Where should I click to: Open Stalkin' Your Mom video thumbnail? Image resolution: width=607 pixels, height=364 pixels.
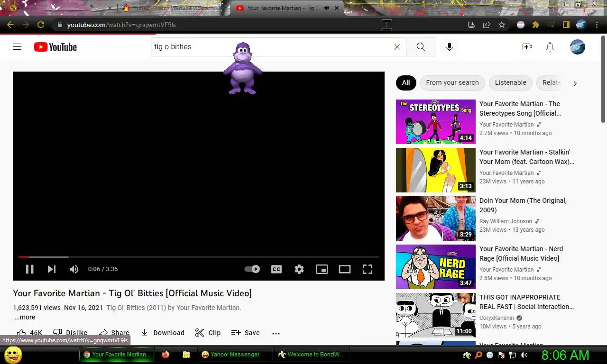[x=436, y=170]
